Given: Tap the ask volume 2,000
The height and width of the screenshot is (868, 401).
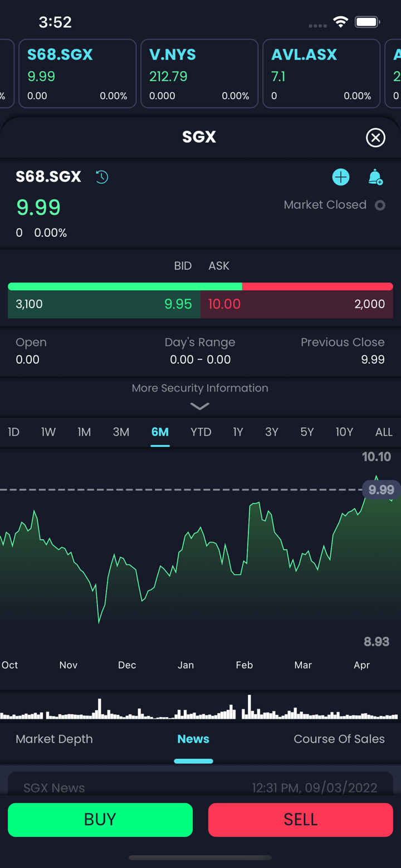Looking at the screenshot, I should [370, 304].
